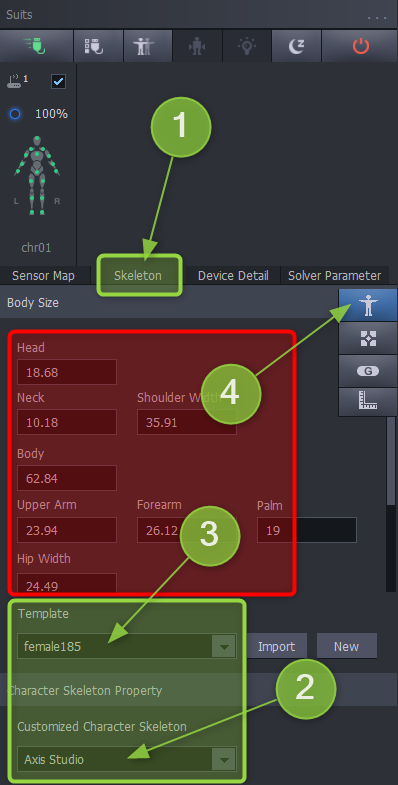Click the ruler measurement side icon
398x785 pixels.
coord(368,402)
